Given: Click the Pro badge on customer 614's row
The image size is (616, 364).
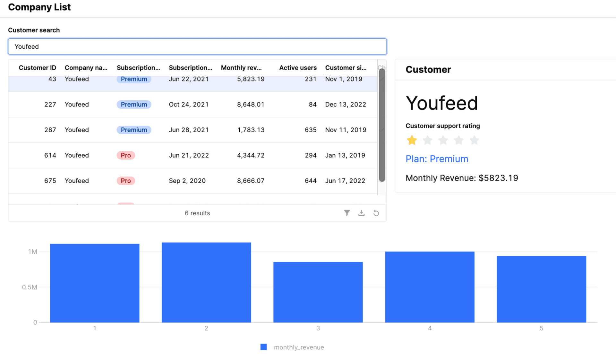Looking at the screenshot, I should coord(126,155).
